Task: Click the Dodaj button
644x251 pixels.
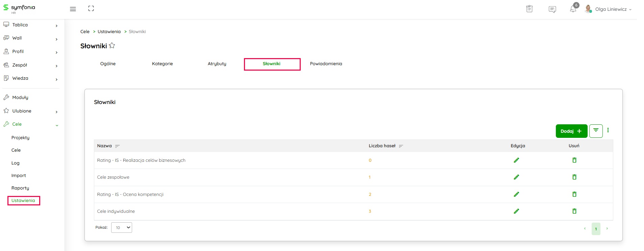Action: coord(571,131)
